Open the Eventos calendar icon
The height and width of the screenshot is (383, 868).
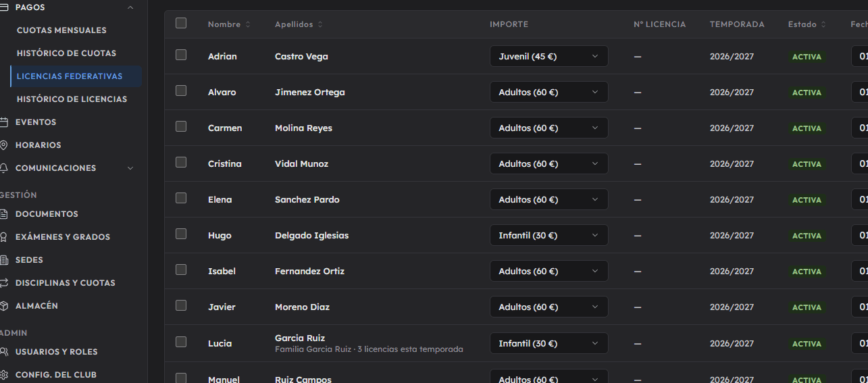pyautogui.click(x=3, y=122)
